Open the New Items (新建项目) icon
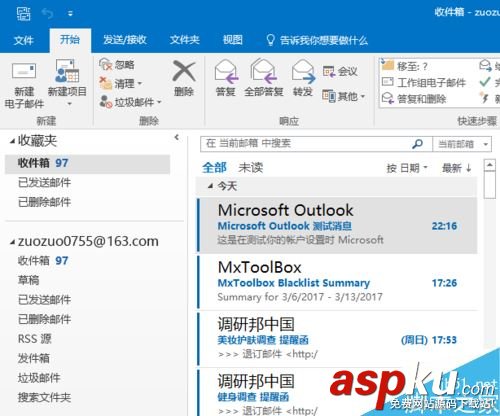The image size is (500, 416). (x=67, y=71)
